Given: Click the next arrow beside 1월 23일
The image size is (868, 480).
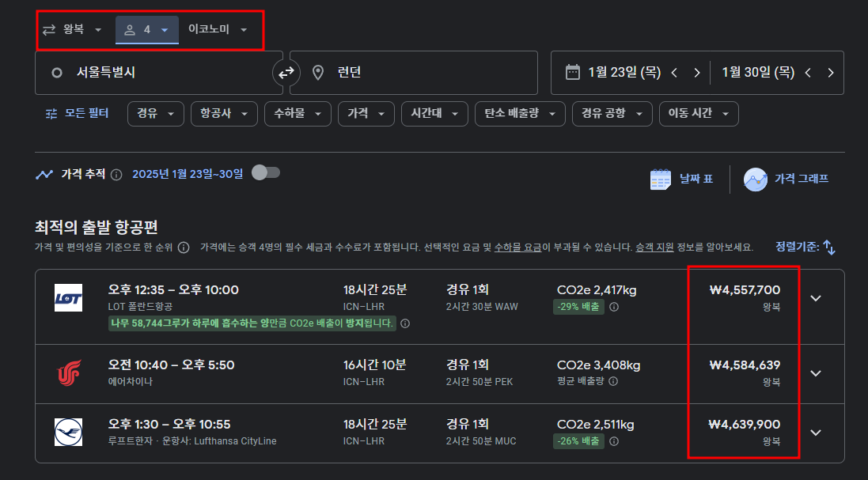Looking at the screenshot, I should tap(696, 72).
